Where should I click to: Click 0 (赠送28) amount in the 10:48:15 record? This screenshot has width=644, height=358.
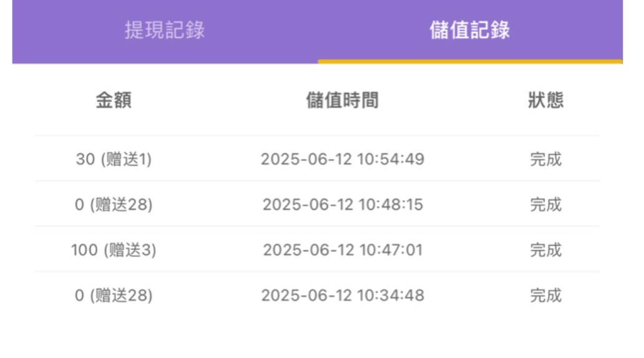pos(114,205)
